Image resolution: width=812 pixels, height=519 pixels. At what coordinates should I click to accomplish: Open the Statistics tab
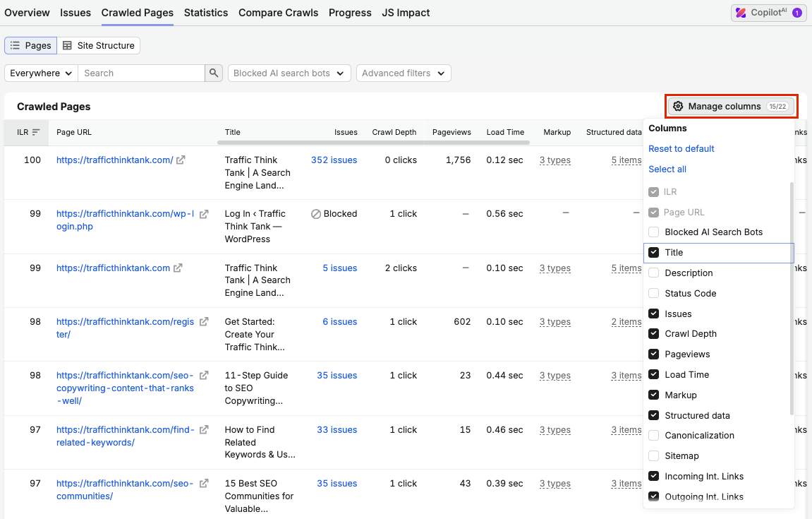click(x=205, y=13)
